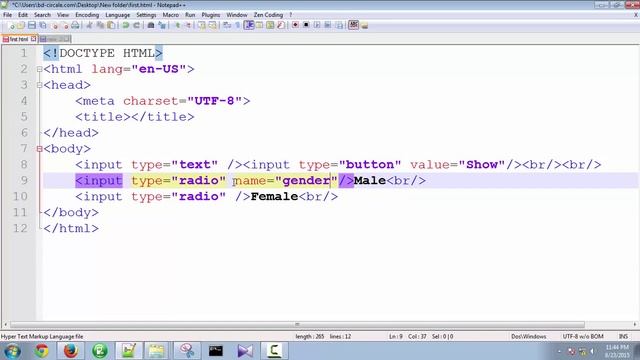This screenshot has height=360, width=640.
Task: Click the horizontal scrollbar left arrow
Action: (5, 324)
